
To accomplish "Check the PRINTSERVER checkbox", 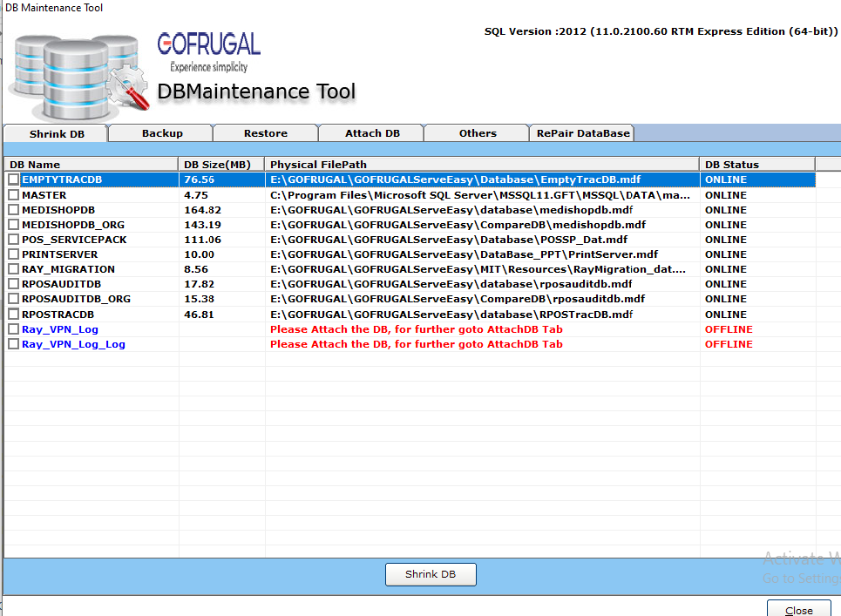I will [x=14, y=254].
